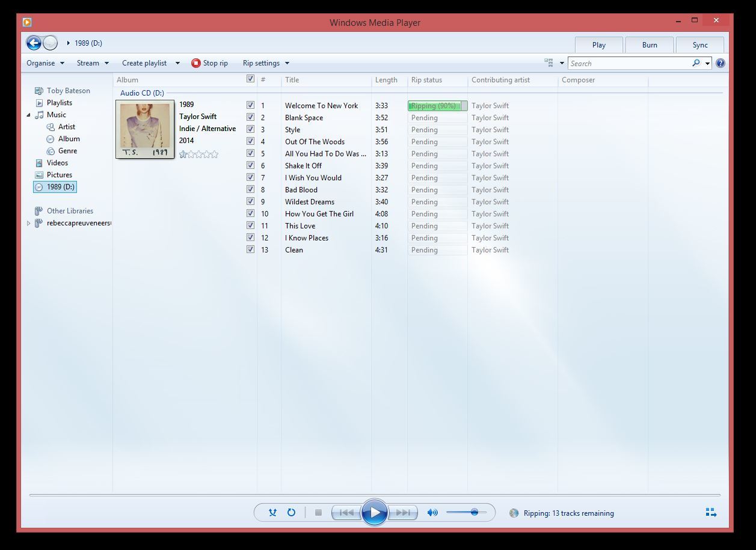The height and width of the screenshot is (550, 756).
Task: Rate the album with stars
Action: tap(199, 154)
